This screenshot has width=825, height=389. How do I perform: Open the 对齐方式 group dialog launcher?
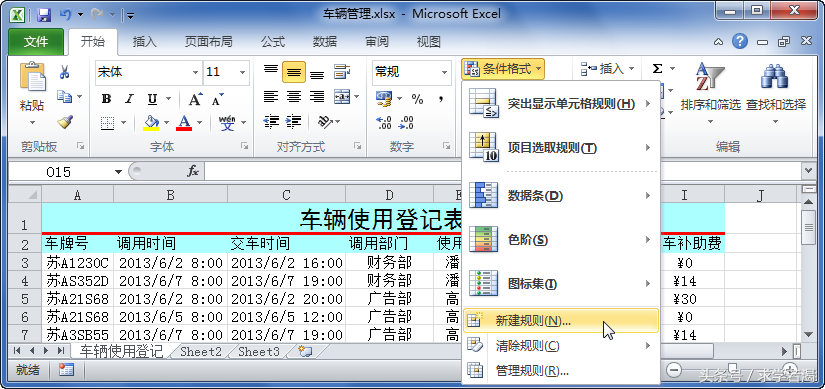(x=358, y=146)
